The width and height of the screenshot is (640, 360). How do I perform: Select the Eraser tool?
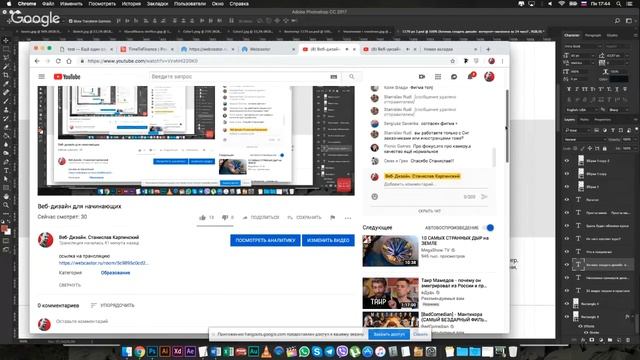pyautogui.click(x=6, y=127)
